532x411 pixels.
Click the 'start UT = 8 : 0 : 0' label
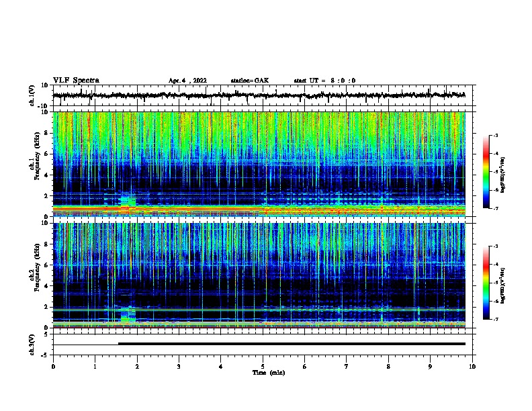point(324,81)
